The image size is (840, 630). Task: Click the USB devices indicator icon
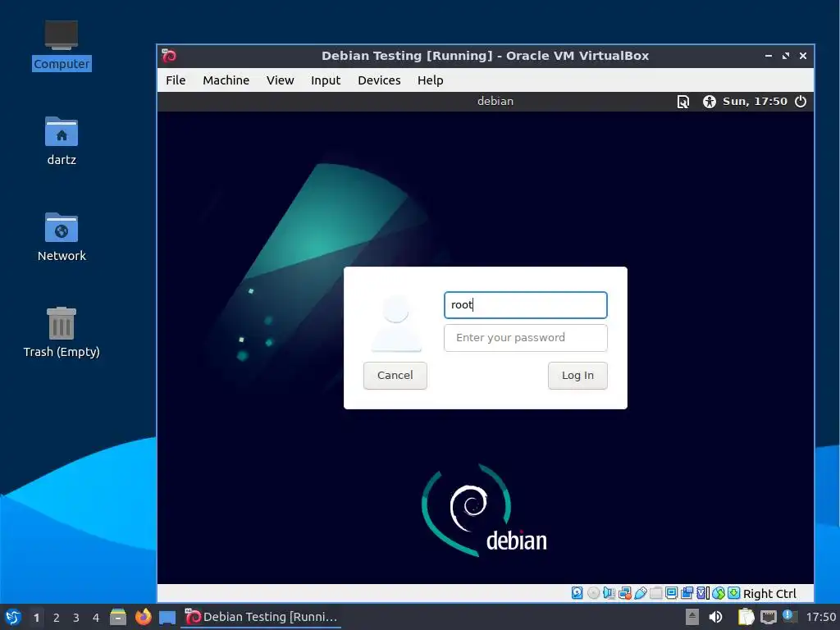pyautogui.click(x=641, y=593)
